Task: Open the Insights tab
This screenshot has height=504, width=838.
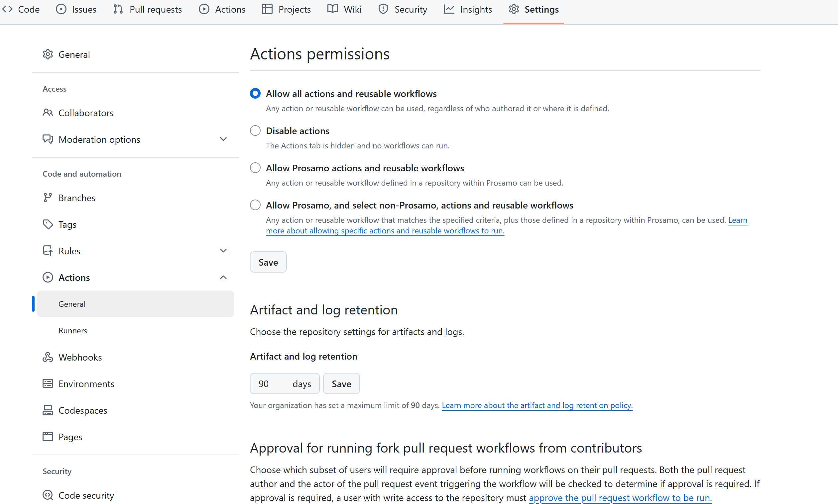Action: tap(468, 10)
